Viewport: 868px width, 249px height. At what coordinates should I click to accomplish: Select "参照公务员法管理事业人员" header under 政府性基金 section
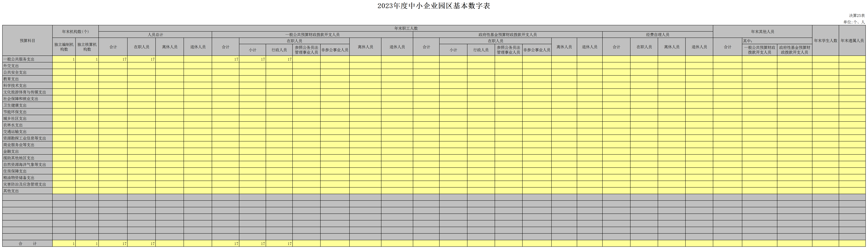[508, 50]
